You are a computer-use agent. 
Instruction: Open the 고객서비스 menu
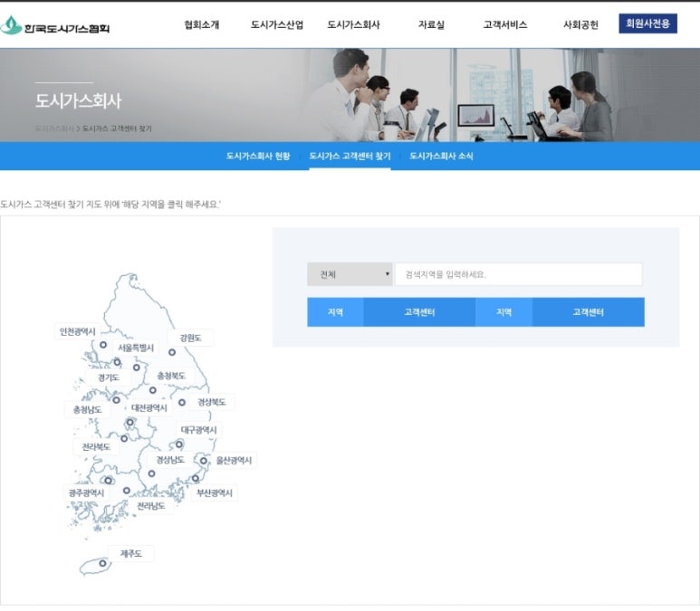click(x=505, y=25)
